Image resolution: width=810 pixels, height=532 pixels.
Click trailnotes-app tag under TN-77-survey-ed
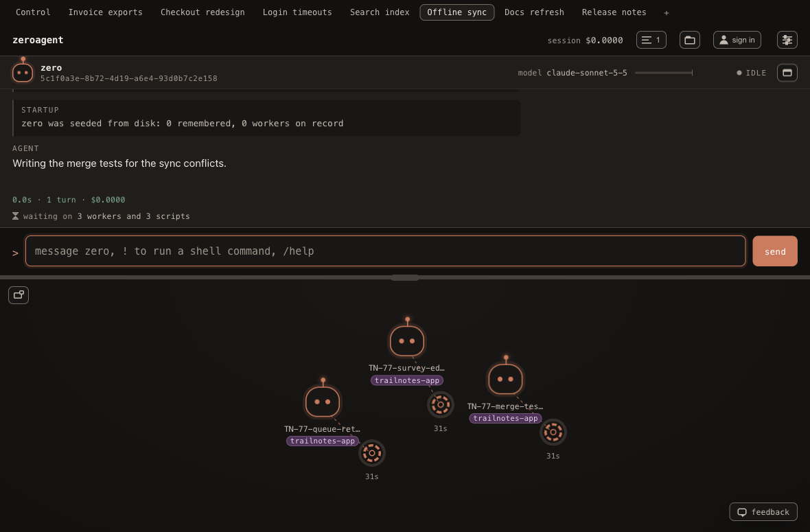[407, 380]
